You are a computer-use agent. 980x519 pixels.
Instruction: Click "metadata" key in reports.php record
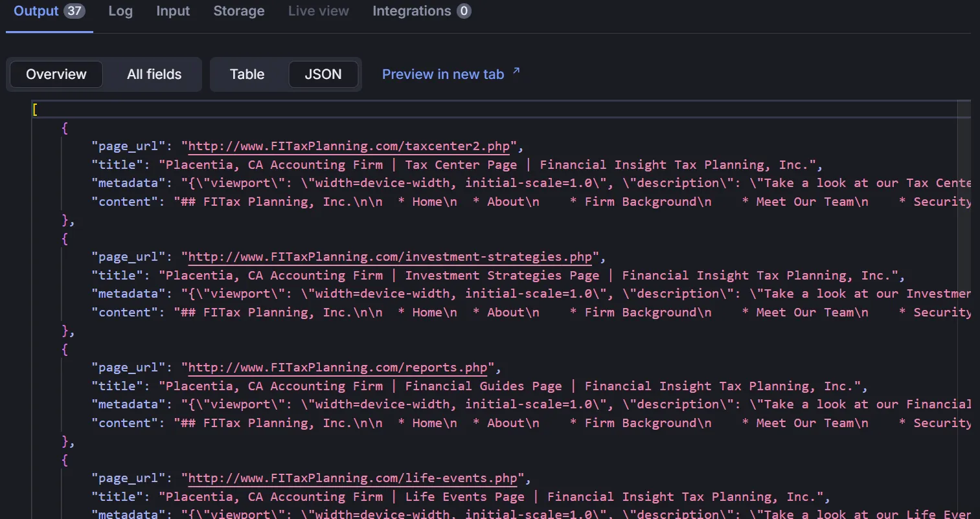click(x=128, y=404)
